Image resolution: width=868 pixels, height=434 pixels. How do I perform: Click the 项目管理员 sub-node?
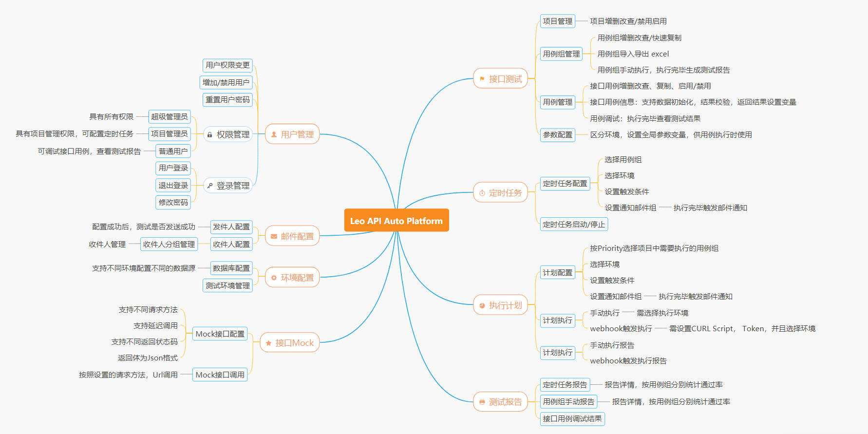click(x=170, y=133)
